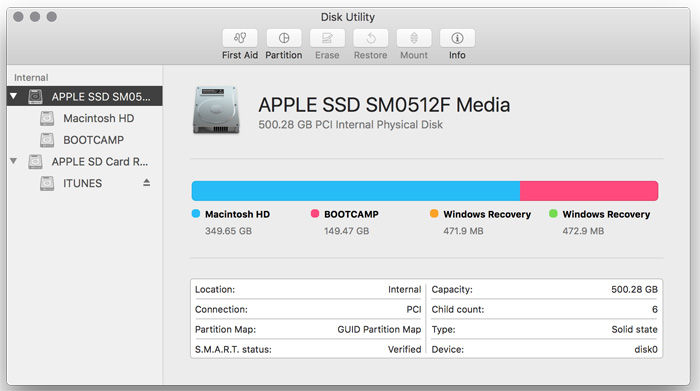Select the APPLE SD Card Reader drive icon
The height and width of the screenshot is (391, 700).
tap(36, 162)
